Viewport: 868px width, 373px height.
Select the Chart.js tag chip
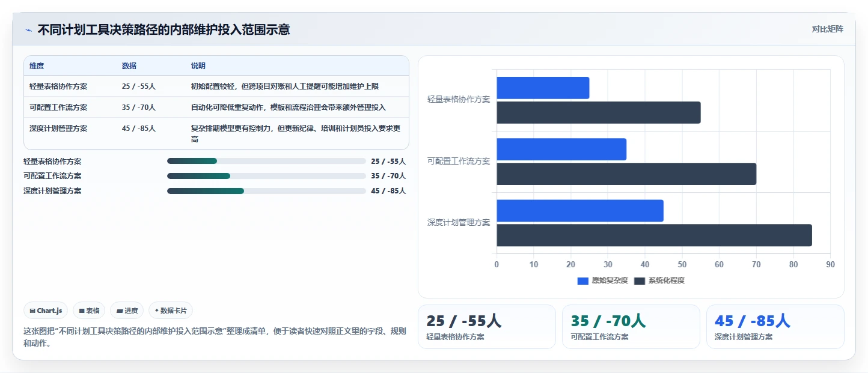[x=46, y=311]
